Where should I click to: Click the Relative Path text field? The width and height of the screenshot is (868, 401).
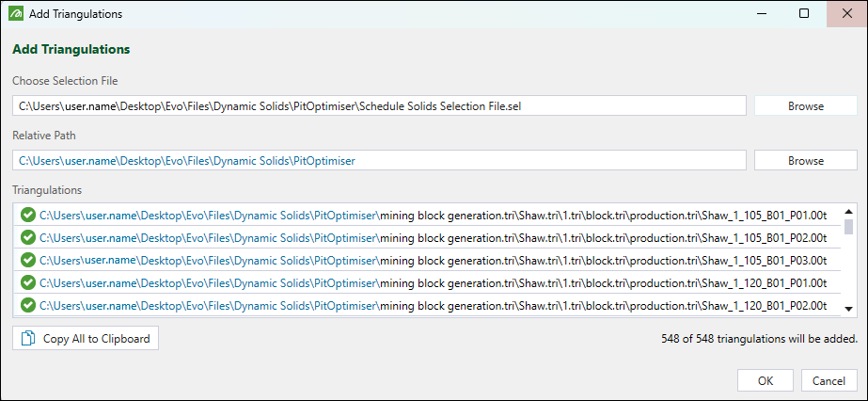[x=379, y=161]
